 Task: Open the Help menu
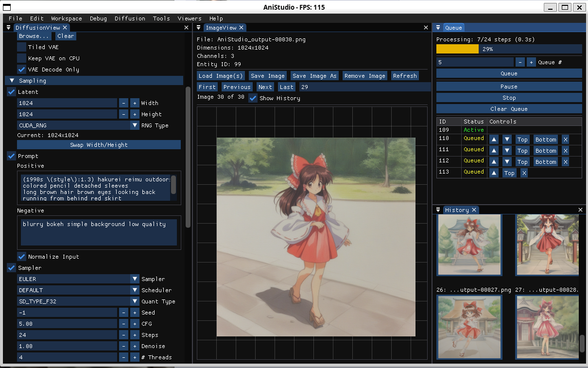(216, 18)
